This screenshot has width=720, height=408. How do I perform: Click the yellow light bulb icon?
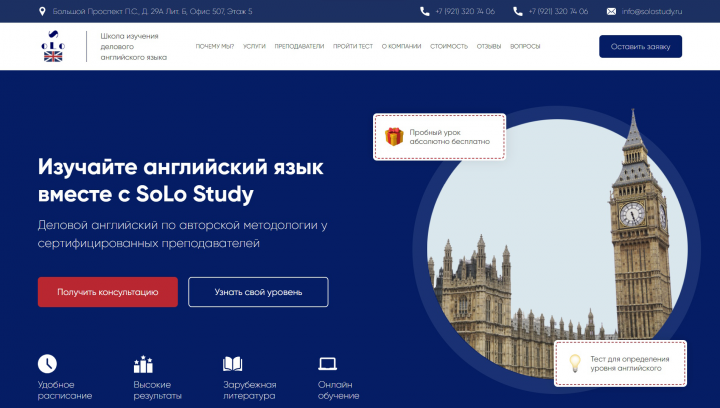[x=575, y=363]
